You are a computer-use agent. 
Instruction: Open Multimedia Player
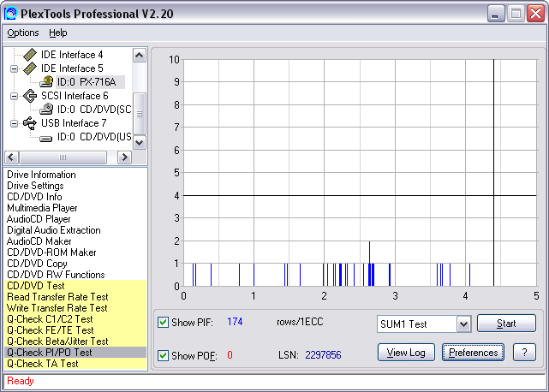[x=42, y=208]
